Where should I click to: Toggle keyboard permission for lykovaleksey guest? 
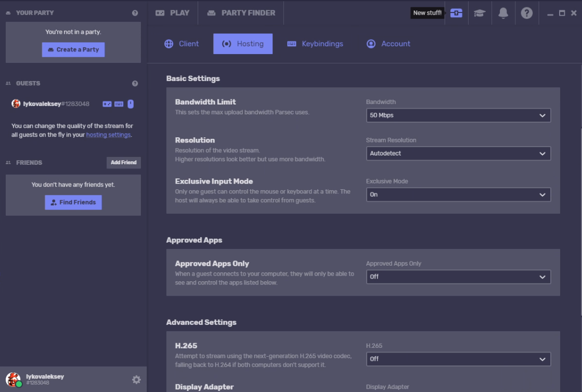coord(119,104)
